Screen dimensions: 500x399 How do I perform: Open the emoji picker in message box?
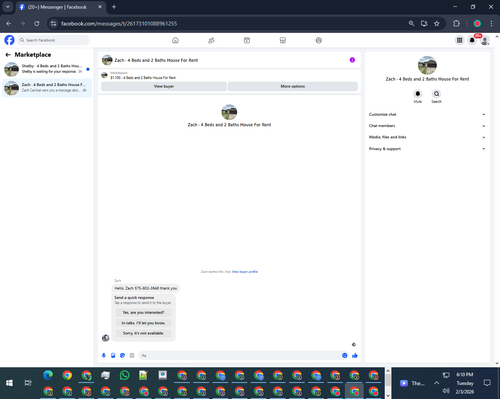[345, 355]
